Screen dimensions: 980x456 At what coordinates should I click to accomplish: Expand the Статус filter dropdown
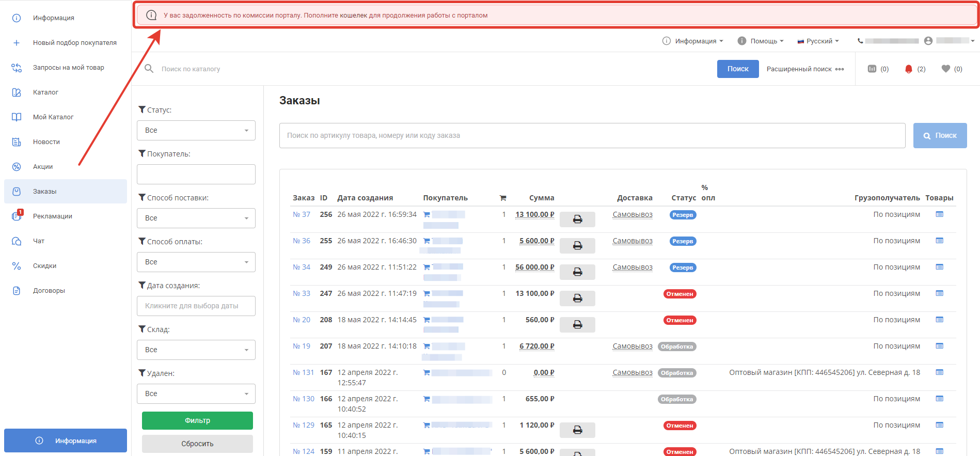196,130
